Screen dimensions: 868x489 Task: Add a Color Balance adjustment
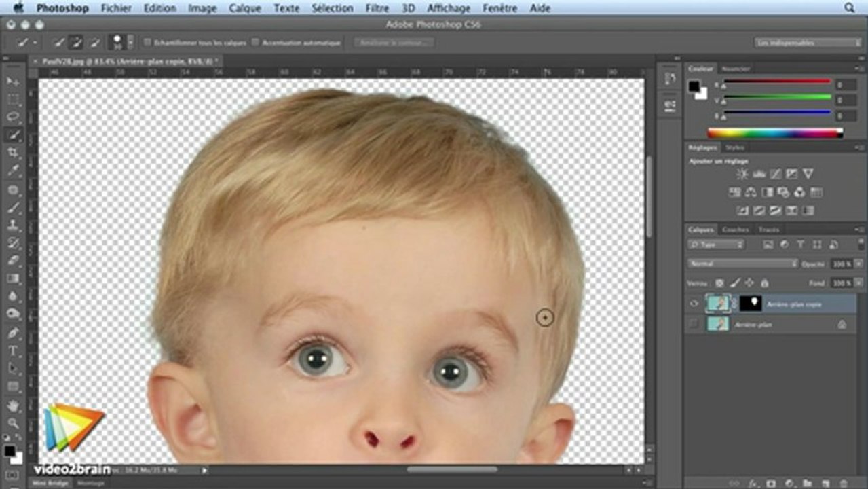(x=751, y=193)
